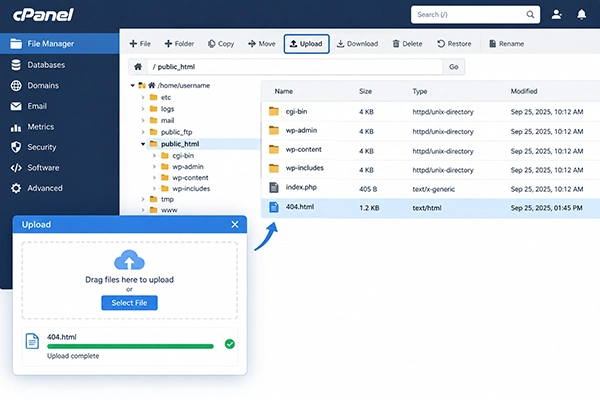Click the text/x-generic type cell
Screen dimensions: 600x400
[x=434, y=189]
